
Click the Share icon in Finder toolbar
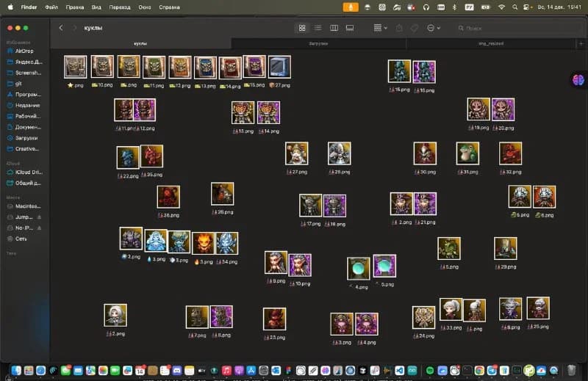[x=399, y=28]
